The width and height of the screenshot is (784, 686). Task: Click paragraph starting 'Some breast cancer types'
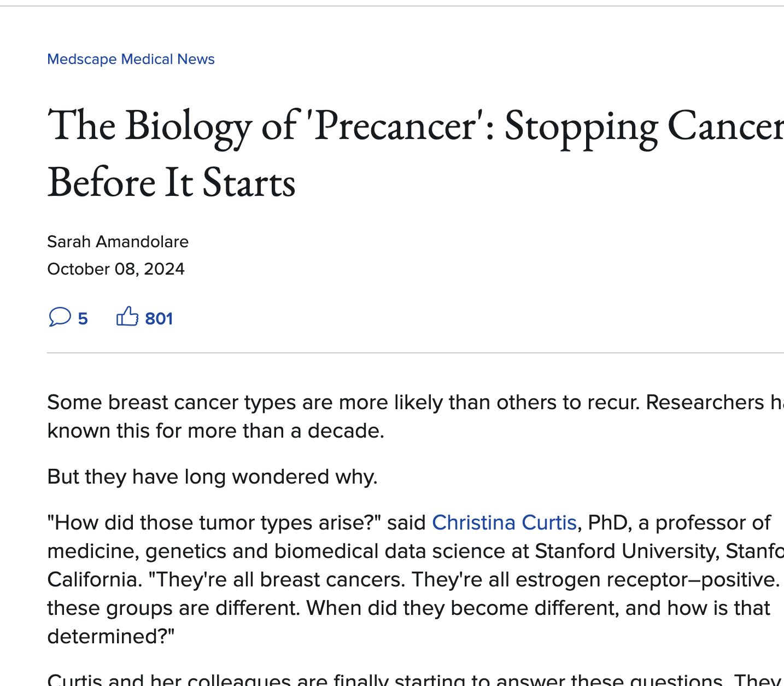pyautogui.click(x=416, y=417)
